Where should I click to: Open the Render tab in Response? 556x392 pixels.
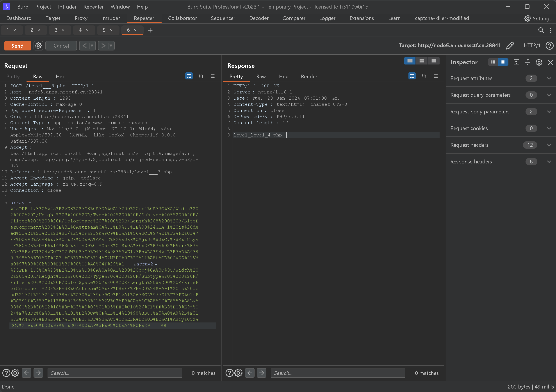(309, 77)
